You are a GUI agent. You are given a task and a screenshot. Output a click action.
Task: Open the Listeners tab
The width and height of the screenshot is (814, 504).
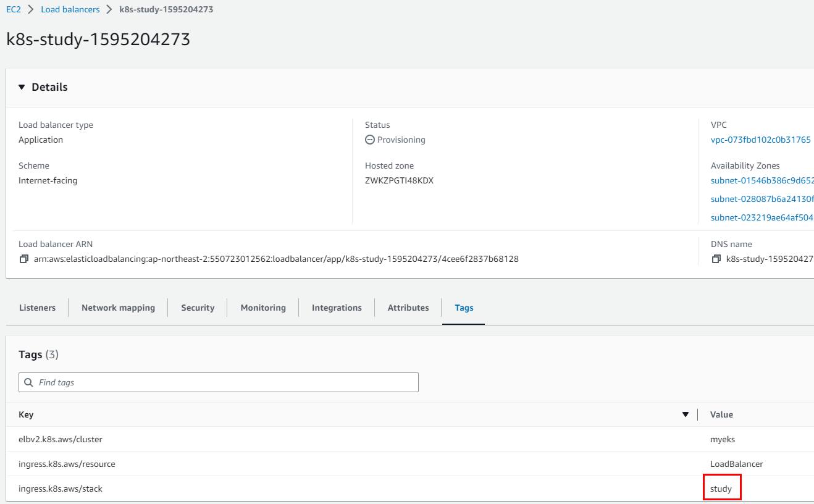37,308
